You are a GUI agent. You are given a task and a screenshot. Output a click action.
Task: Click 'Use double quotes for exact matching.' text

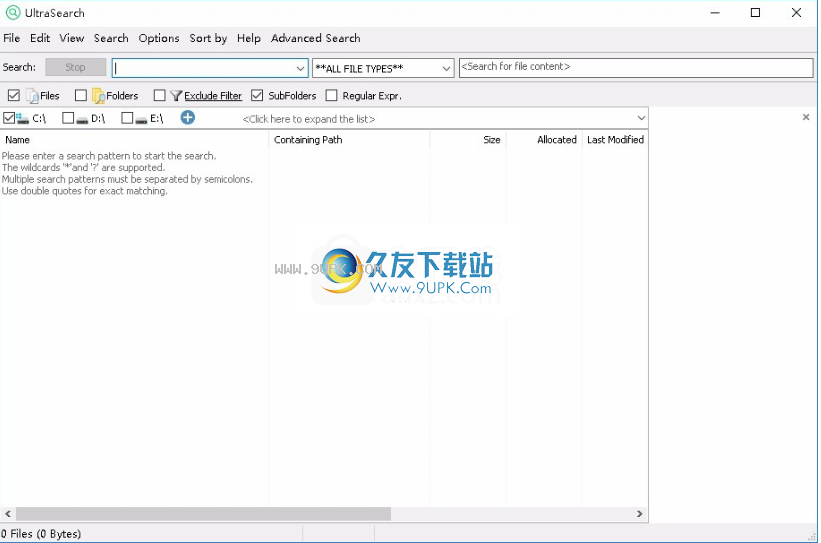pos(85,191)
